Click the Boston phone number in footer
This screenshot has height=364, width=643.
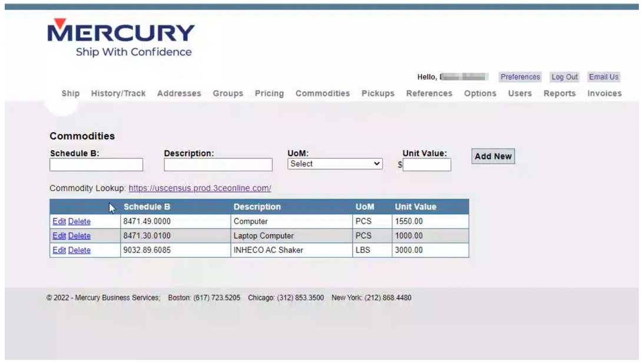[217, 298]
